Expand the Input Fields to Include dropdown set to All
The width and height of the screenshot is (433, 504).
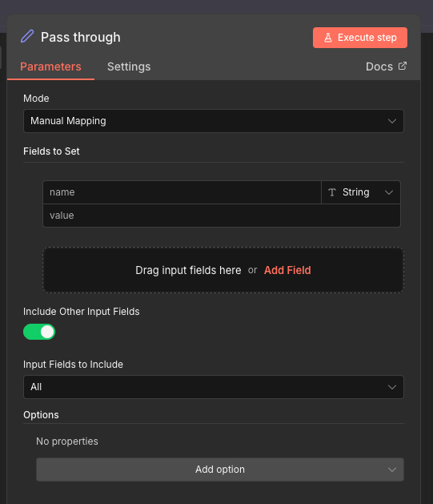(214, 387)
